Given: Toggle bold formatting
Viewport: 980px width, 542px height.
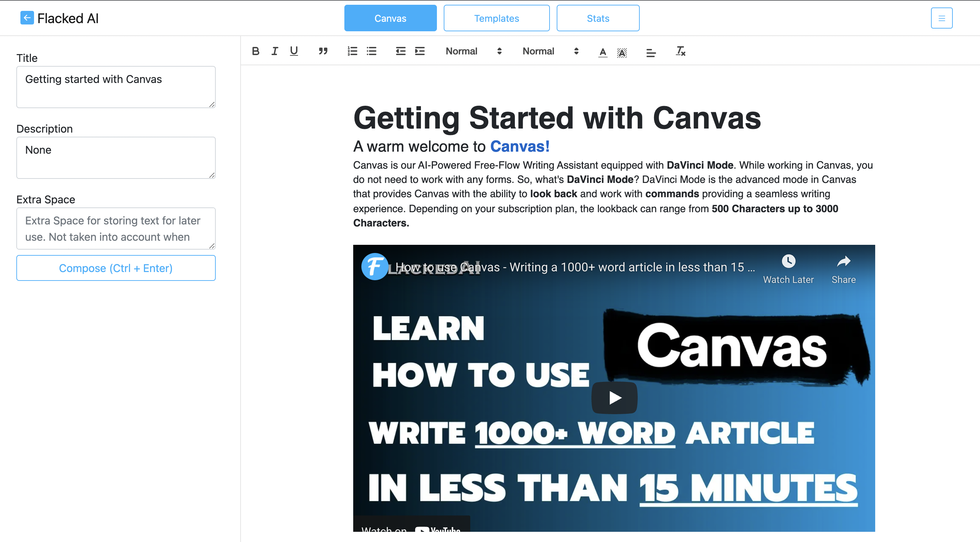Looking at the screenshot, I should [x=256, y=51].
